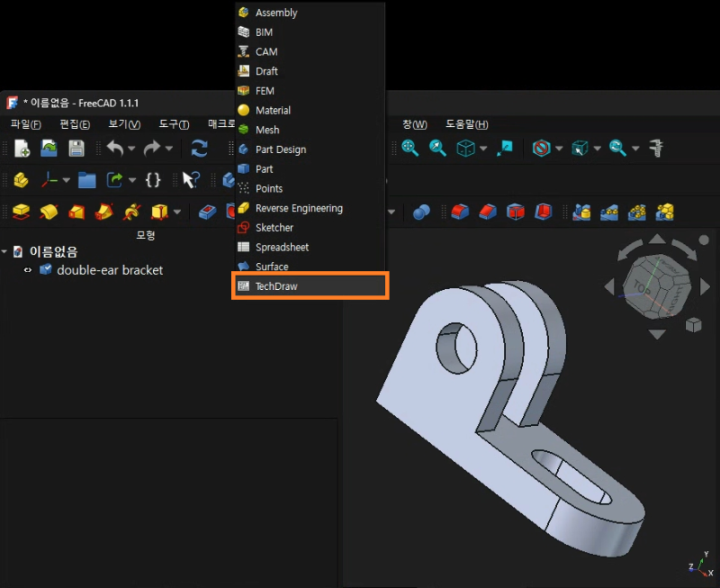Screen dimensions: 720x588
Task: Click the navigation cube TOP face
Action: (x=643, y=287)
